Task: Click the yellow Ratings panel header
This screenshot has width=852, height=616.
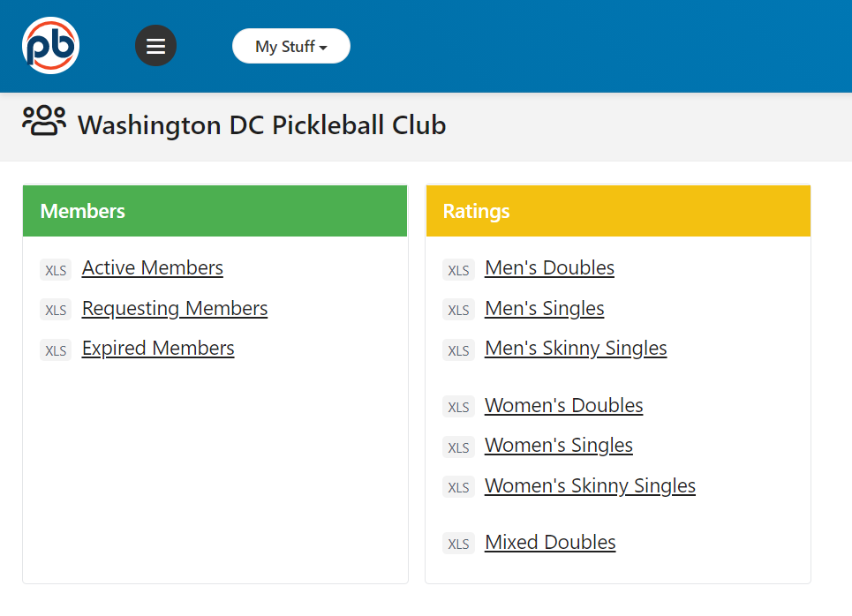Action: [x=618, y=212]
